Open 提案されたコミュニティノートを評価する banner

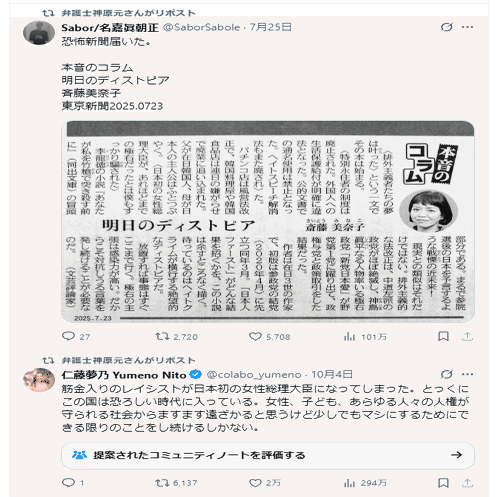point(268,455)
